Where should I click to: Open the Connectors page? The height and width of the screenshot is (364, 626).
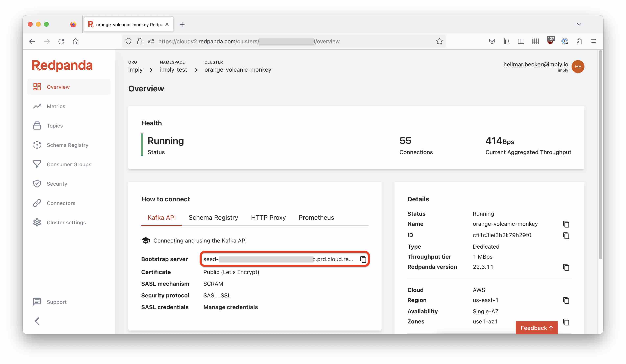(x=61, y=203)
